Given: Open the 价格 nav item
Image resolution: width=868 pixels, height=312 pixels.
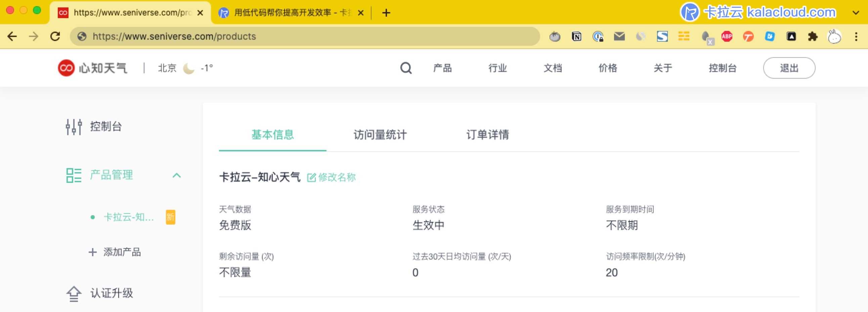Looking at the screenshot, I should click(x=608, y=68).
